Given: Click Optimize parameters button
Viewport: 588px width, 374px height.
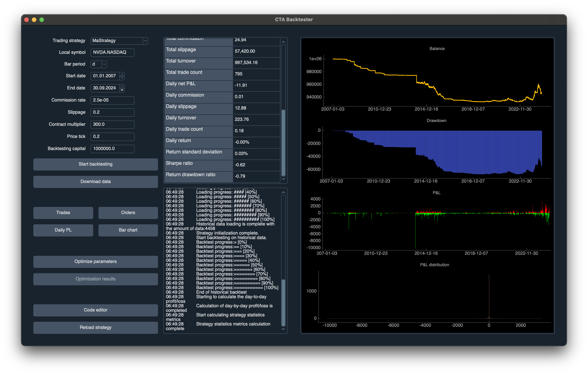Looking at the screenshot, I should click(x=95, y=261).
